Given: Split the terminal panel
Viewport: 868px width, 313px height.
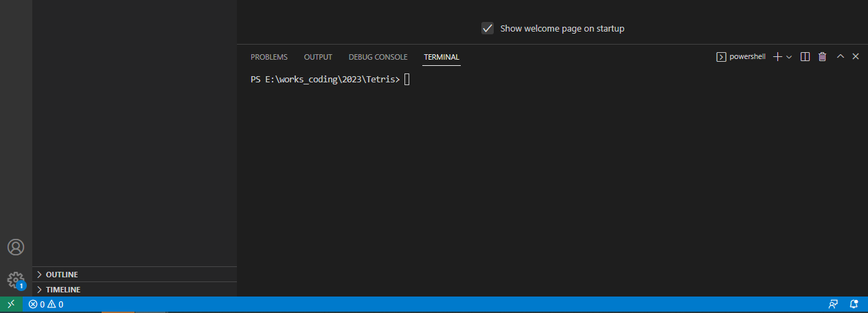Looking at the screenshot, I should (806, 57).
